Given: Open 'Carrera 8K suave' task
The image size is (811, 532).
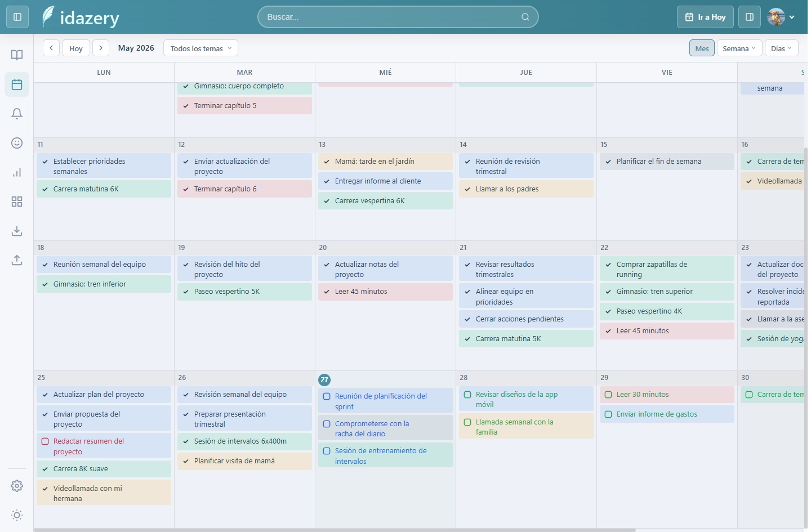Looking at the screenshot, I should point(104,469).
